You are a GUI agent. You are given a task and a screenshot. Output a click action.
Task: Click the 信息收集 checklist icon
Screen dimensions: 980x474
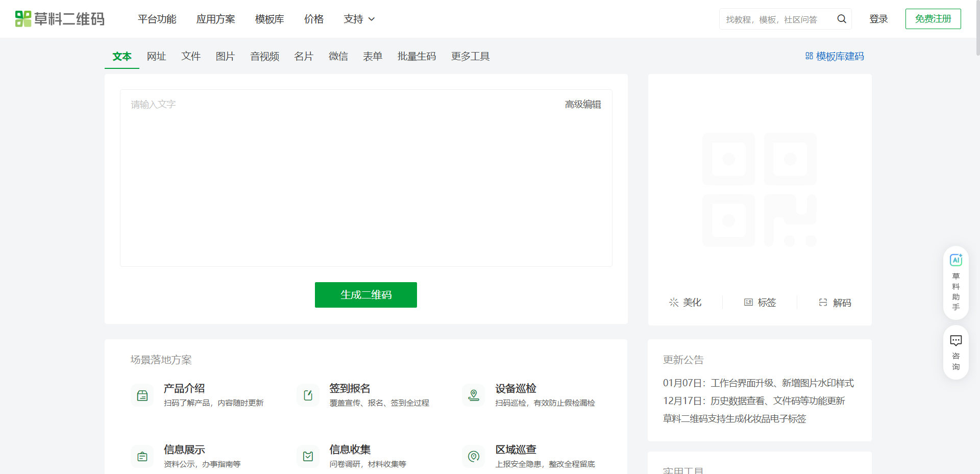(308, 456)
